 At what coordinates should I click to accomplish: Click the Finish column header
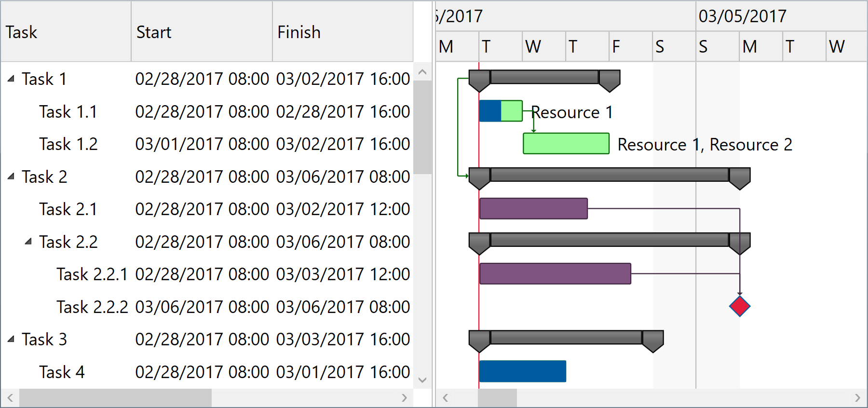pos(342,32)
